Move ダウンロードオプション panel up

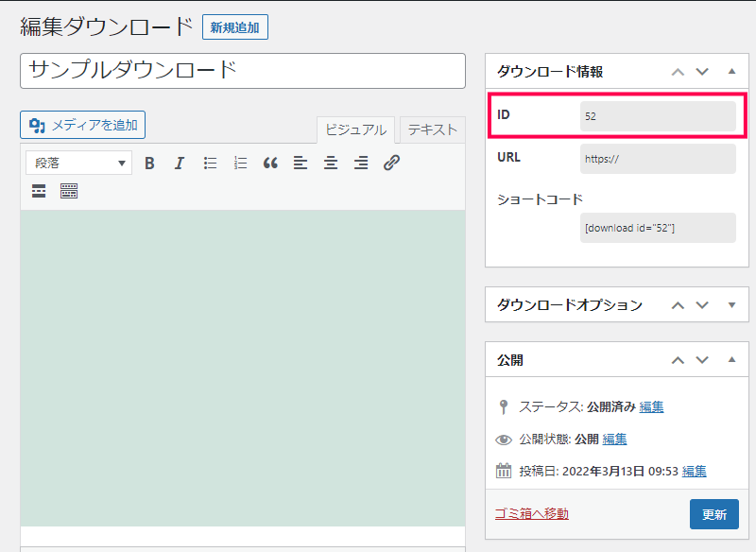(678, 304)
